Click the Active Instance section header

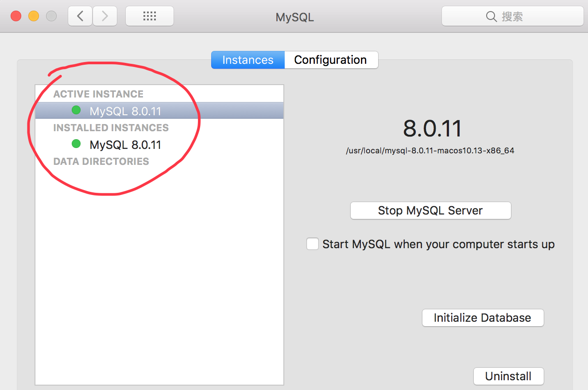click(98, 94)
